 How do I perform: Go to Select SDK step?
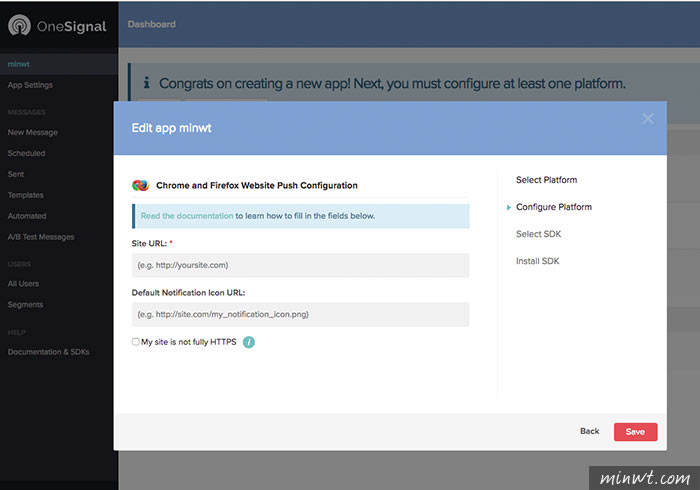pyautogui.click(x=538, y=234)
